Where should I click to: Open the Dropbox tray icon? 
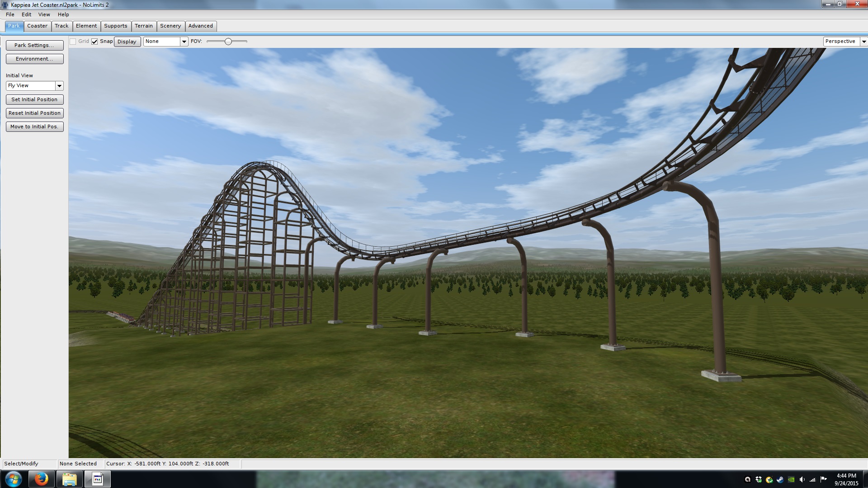[759, 479]
